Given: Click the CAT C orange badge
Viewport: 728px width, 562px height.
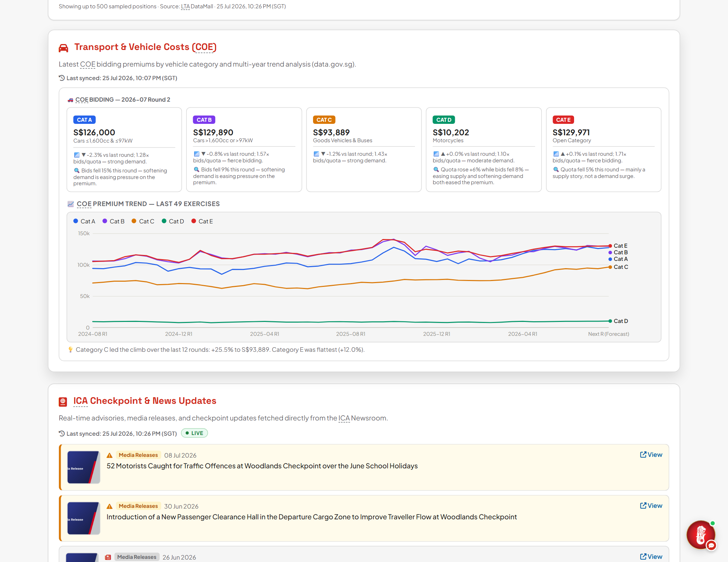Looking at the screenshot, I should pyautogui.click(x=324, y=120).
